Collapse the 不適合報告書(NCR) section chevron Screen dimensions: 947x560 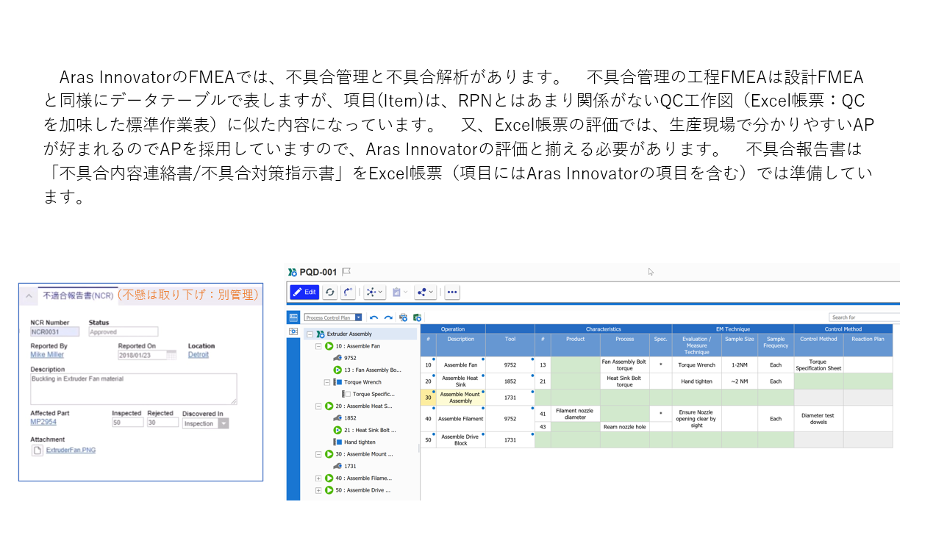pos(29,295)
